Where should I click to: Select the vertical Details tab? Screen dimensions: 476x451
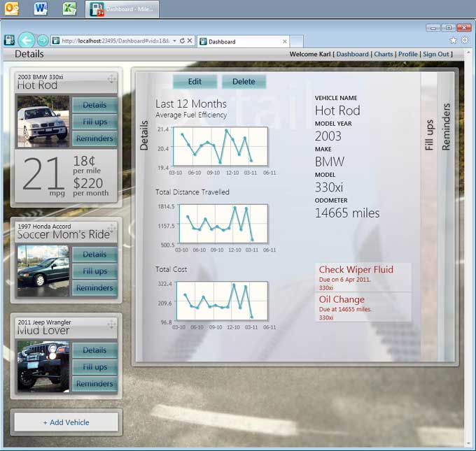143,135
